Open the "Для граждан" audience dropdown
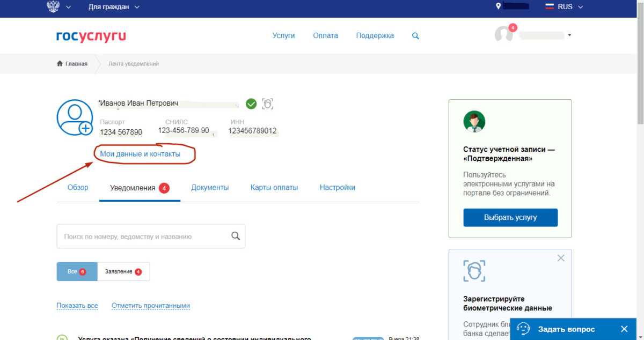Screen dimensions: 644x340 (114, 7)
